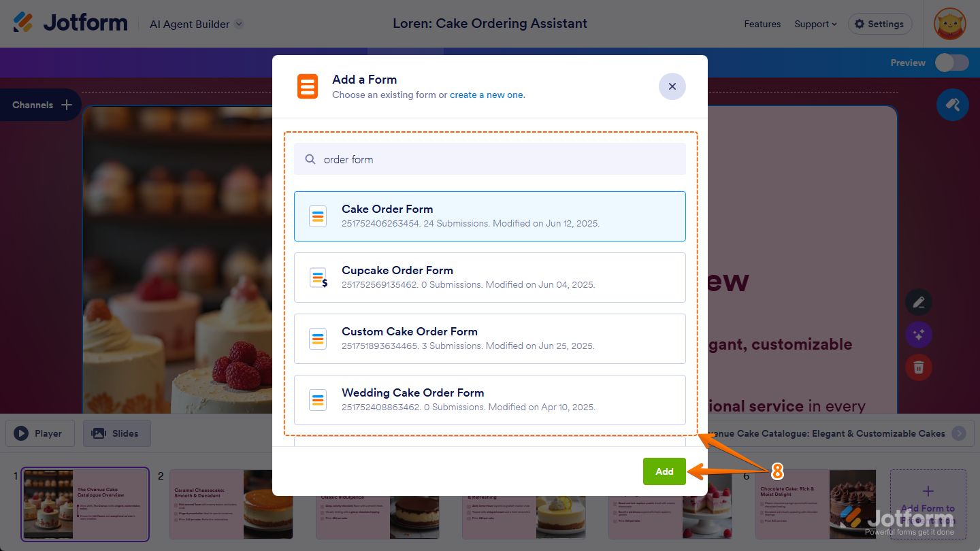Toggle the Preview switch
The image size is (980, 551).
[951, 63]
